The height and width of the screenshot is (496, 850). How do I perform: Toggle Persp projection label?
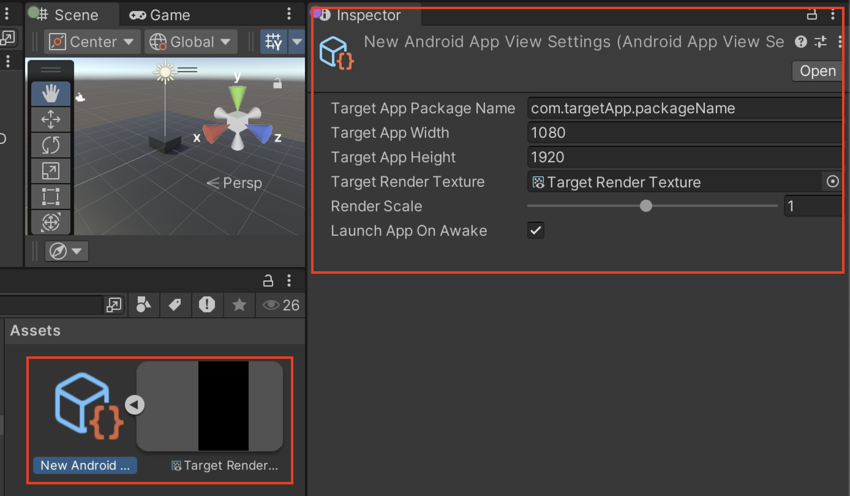coord(235,183)
